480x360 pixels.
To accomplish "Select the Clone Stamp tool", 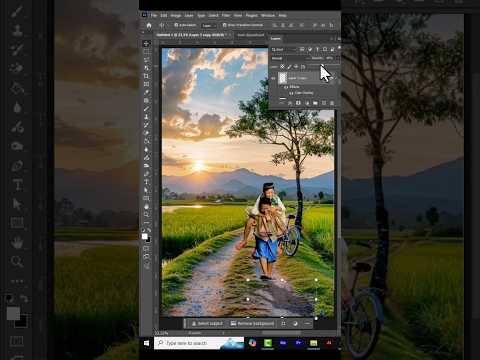I will [146, 117].
